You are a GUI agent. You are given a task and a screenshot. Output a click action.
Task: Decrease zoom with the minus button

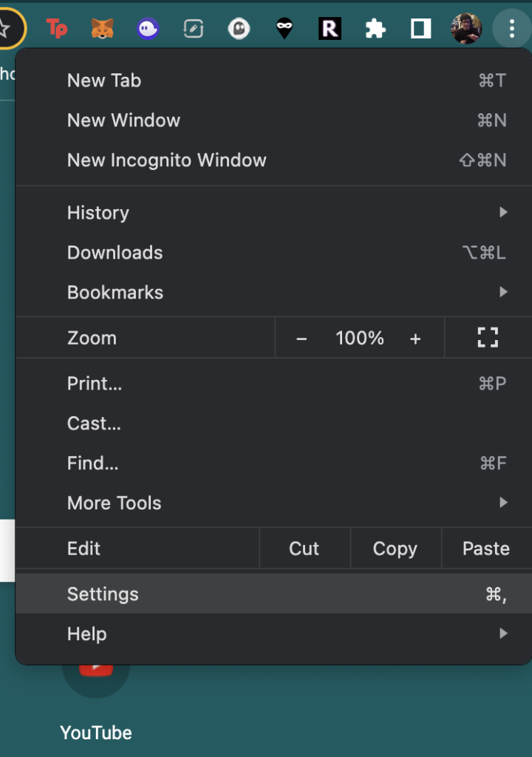click(x=301, y=339)
